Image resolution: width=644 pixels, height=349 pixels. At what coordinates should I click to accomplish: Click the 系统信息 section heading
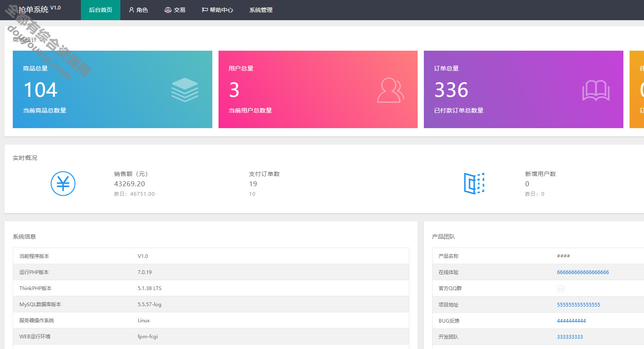coord(24,237)
